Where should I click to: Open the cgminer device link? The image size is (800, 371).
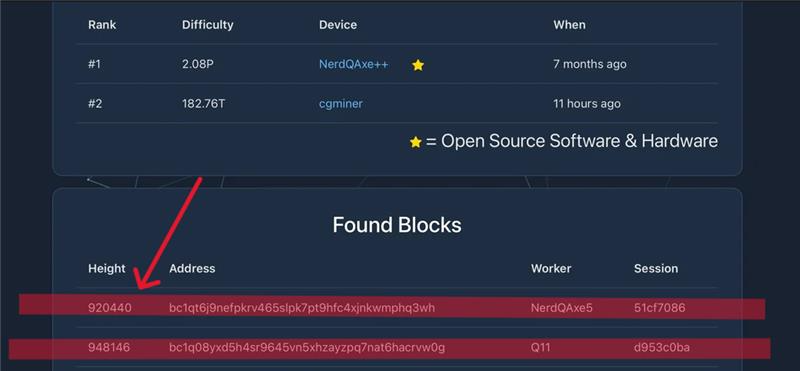coord(341,104)
